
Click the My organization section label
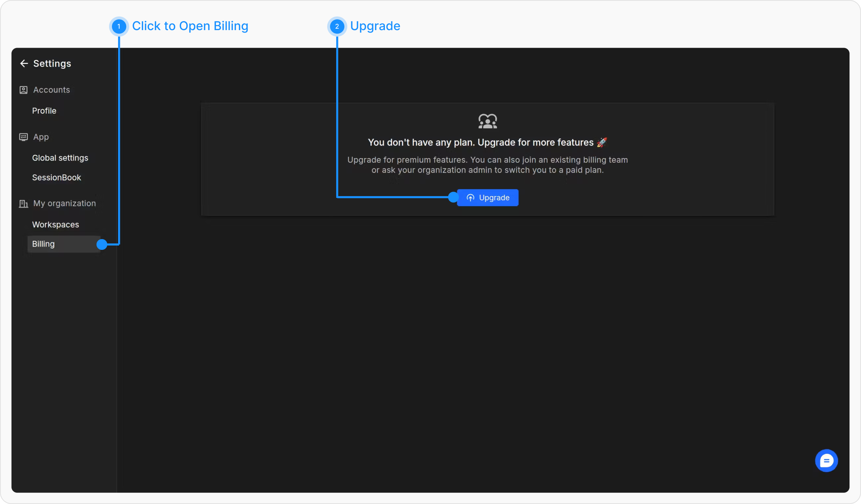point(64,203)
